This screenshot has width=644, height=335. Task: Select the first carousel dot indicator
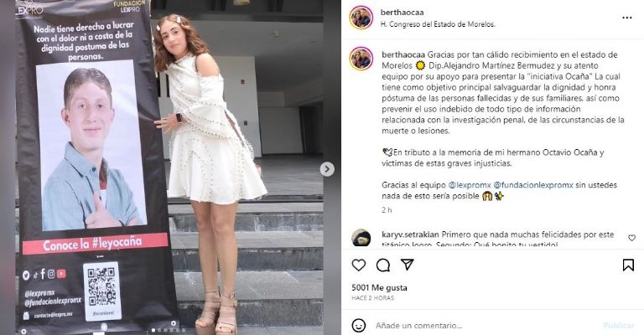tap(153, 330)
